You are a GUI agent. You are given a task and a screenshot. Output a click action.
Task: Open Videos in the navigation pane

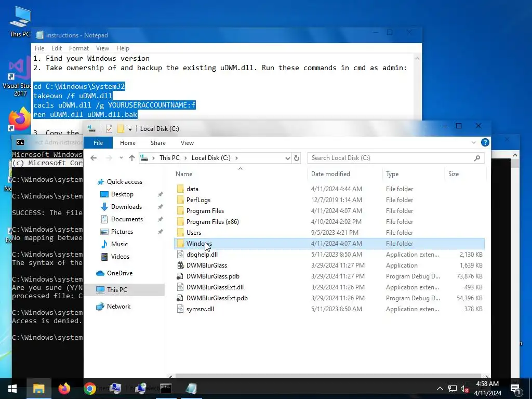(x=120, y=257)
